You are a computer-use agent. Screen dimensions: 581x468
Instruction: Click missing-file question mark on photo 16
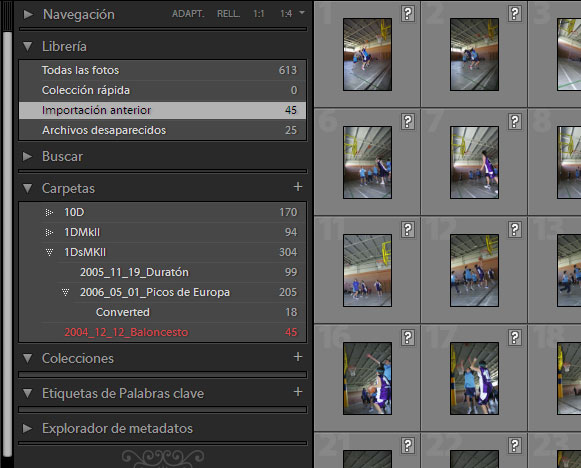(408, 338)
